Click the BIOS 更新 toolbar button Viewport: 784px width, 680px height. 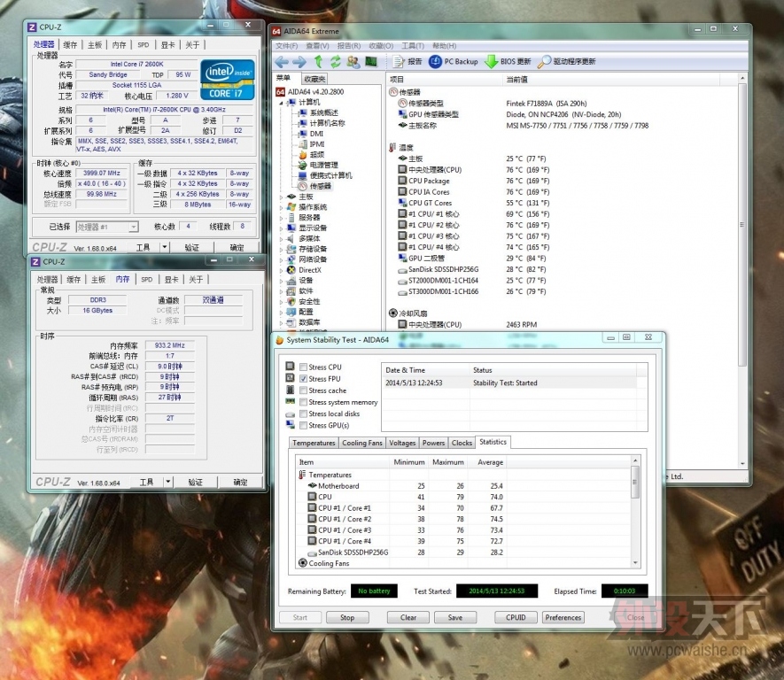508,61
